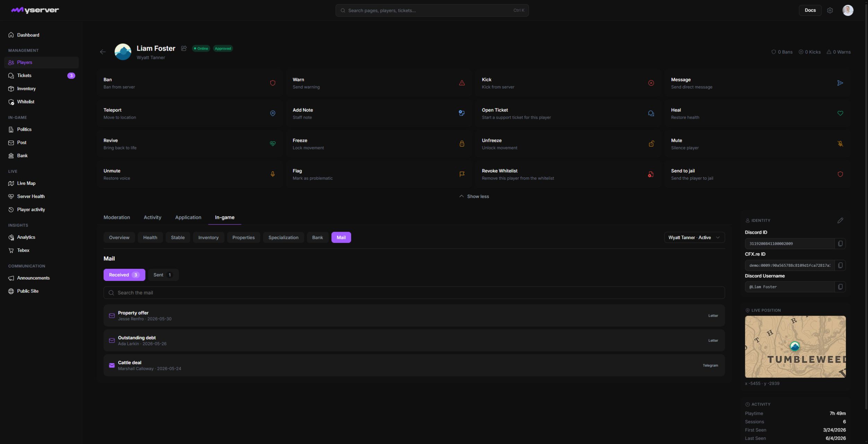This screenshot has width=868, height=444.
Task: Copy the CFX.re ID value
Action: click(840, 265)
